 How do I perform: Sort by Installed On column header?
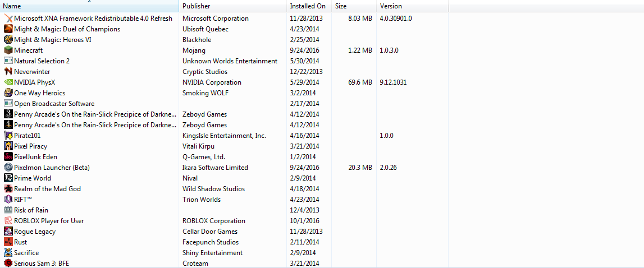coord(309,6)
